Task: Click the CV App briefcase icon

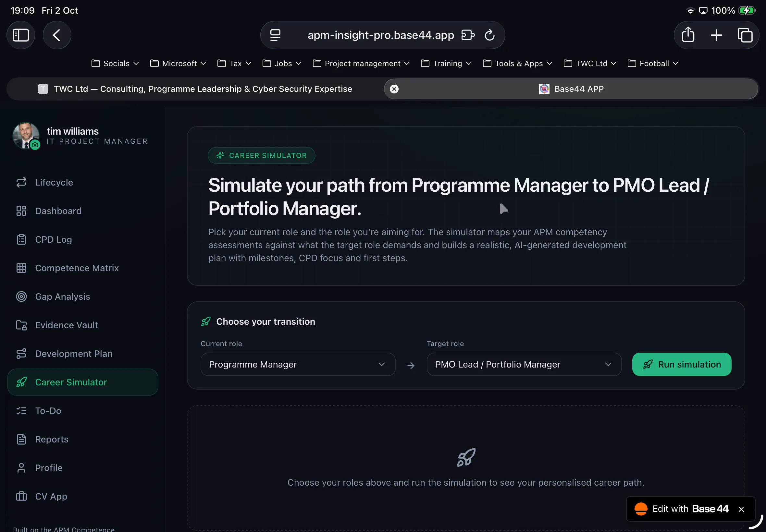Action: [x=21, y=496]
